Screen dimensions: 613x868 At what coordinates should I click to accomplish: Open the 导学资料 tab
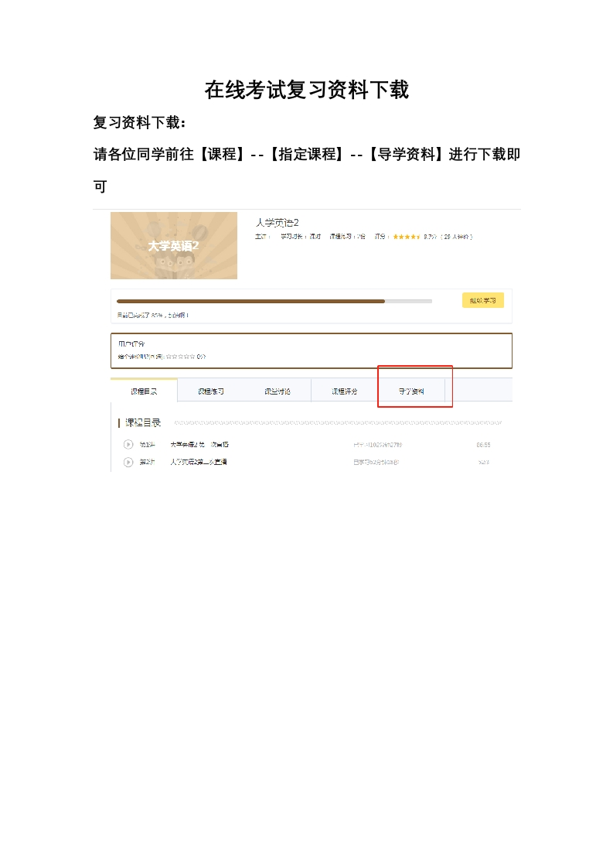pyautogui.click(x=411, y=391)
